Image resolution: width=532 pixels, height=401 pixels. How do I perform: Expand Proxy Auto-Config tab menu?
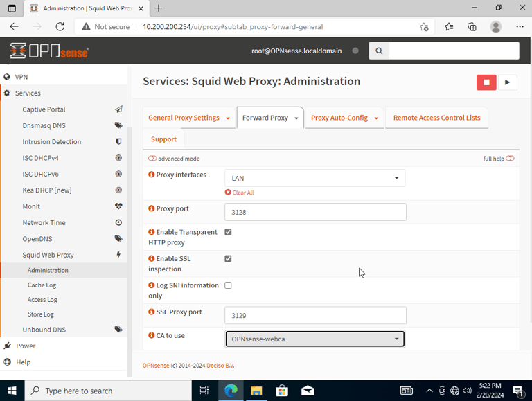[376, 118]
